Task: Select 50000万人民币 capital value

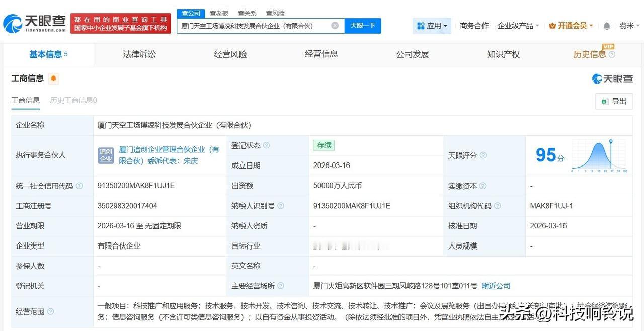Action: pos(337,186)
